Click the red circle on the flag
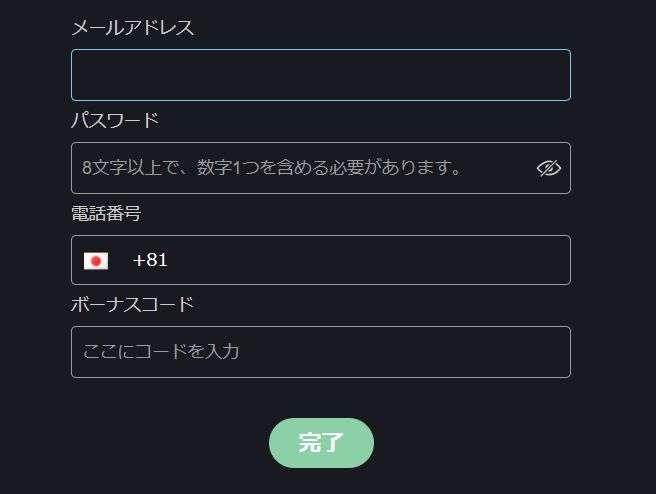 pyautogui.click(x=96, y=261)
